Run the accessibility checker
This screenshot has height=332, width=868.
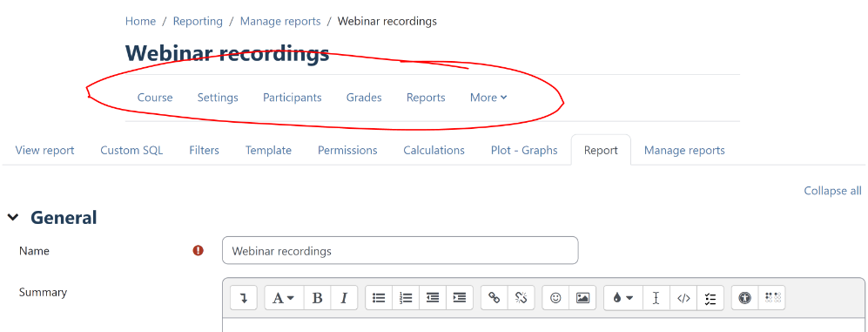tap(745, 298)
